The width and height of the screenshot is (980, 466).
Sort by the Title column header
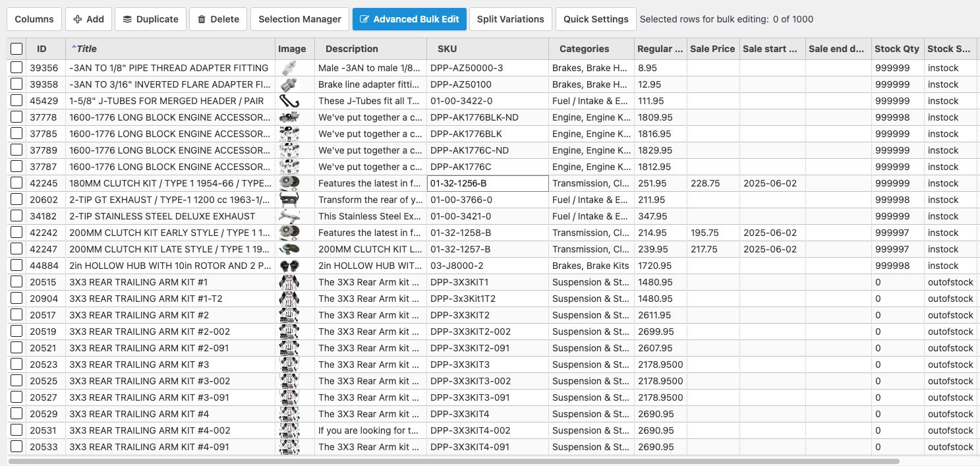pos(170,49)
